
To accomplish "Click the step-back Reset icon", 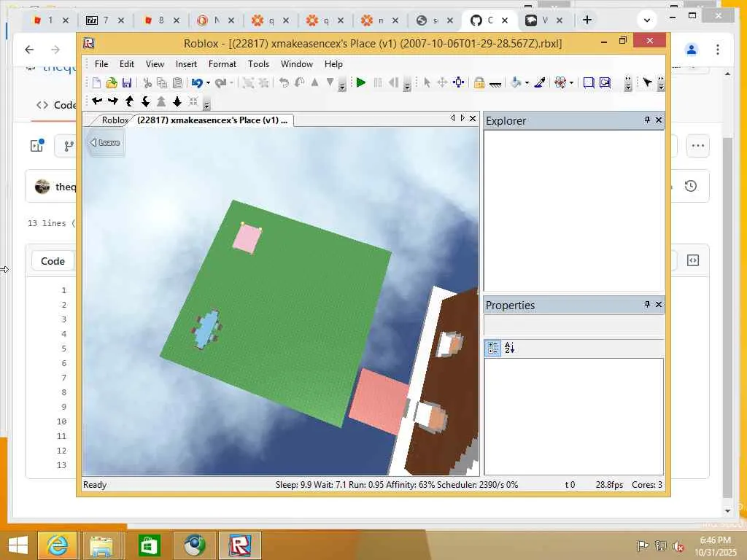I will tap(393, 83).
